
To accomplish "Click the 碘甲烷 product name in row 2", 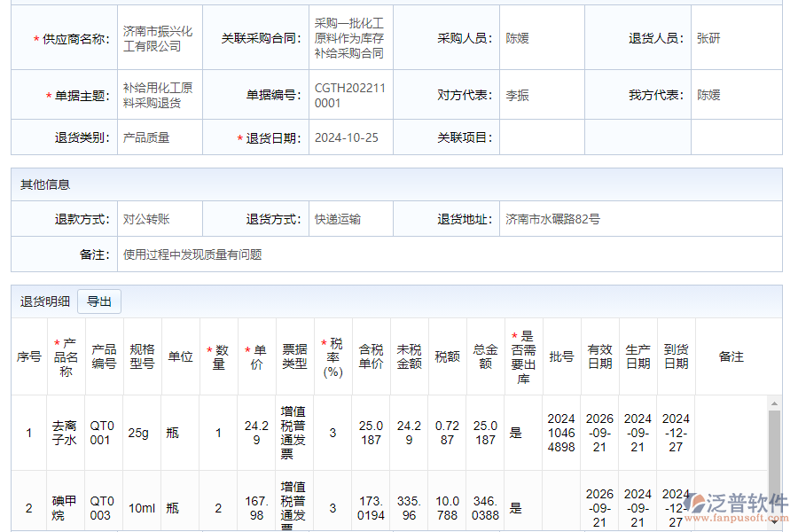I will click(64, 507).
